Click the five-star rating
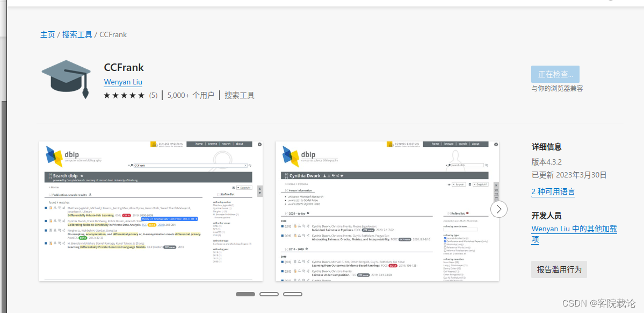This screenshot has width=644, height=313. click(125, 95)
